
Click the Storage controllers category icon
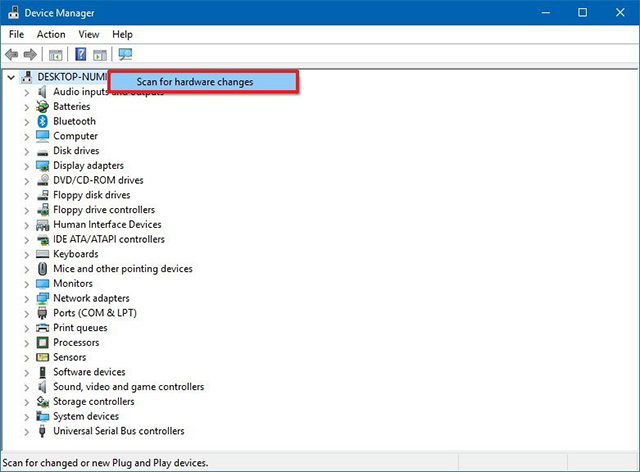click(x=42, y=402)
